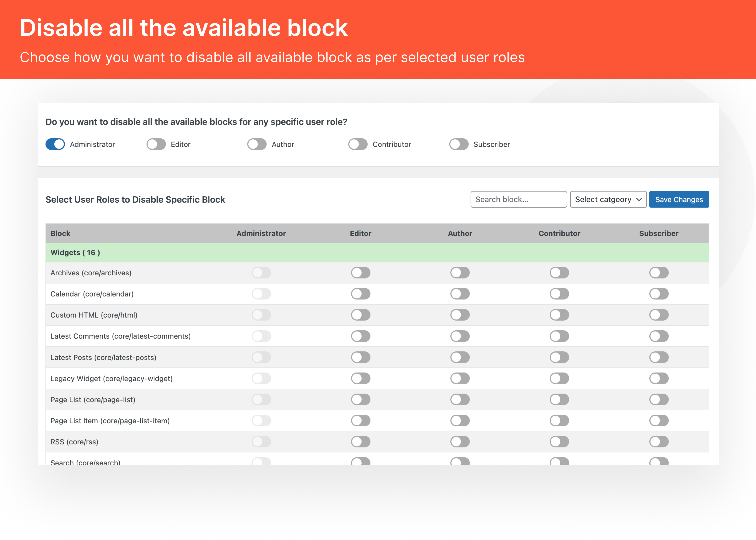Toggle RSS block for Editor
Screen dimensions: 756x540
coord(361,442)
